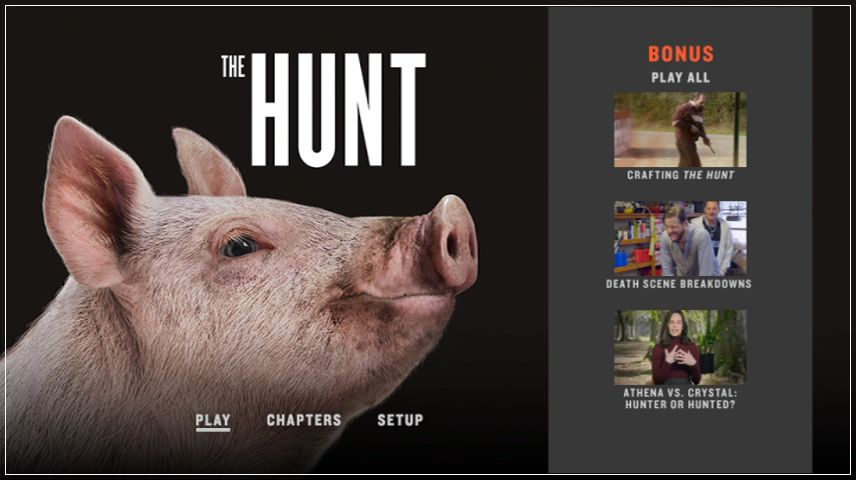Open the Crafting The Hunt thumbnail

point(680,130)
